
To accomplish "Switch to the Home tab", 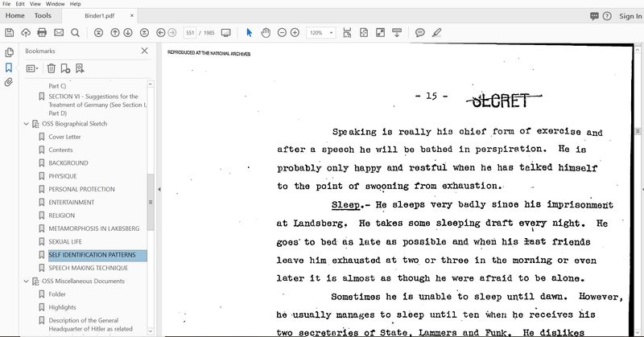I will 15,15.
